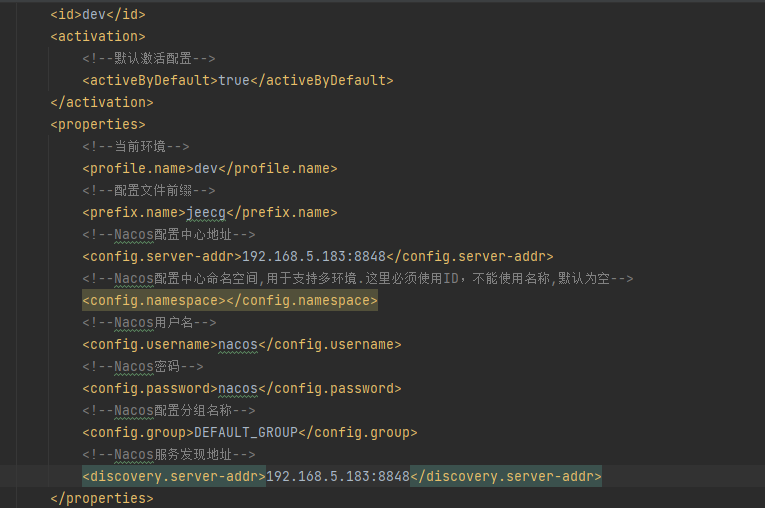Image resolution: width=765 pixels, height=508 pixels.
Task: Click the closing discovery.server-addr tag
Action: tap(506, 476)
